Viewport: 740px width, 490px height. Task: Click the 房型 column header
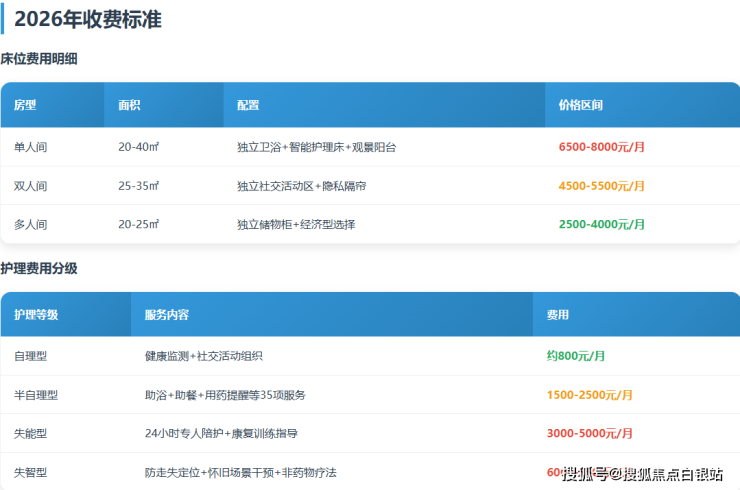[x=25, y=105]
